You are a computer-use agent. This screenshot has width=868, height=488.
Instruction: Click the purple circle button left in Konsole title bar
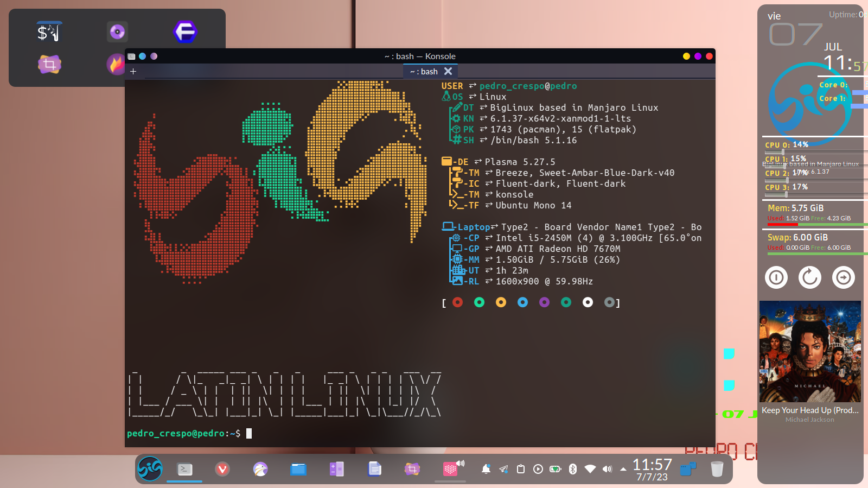coord(154,56)
